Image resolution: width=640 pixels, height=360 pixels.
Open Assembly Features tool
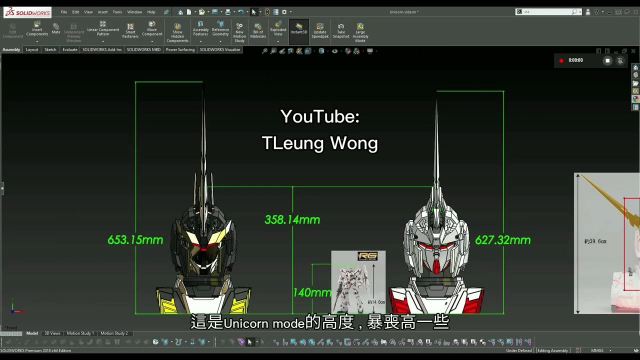pos(200,29)
